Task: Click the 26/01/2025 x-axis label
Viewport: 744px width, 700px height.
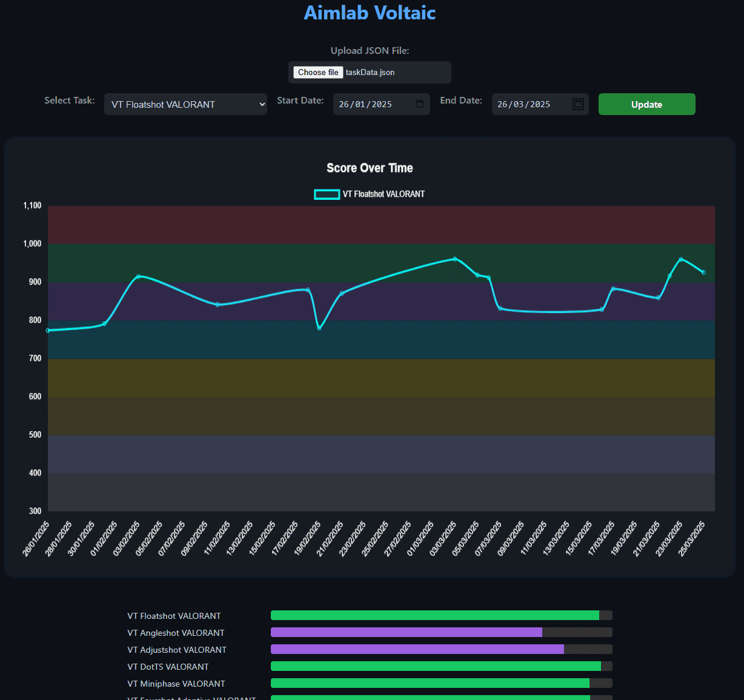Action: [36, 538]
